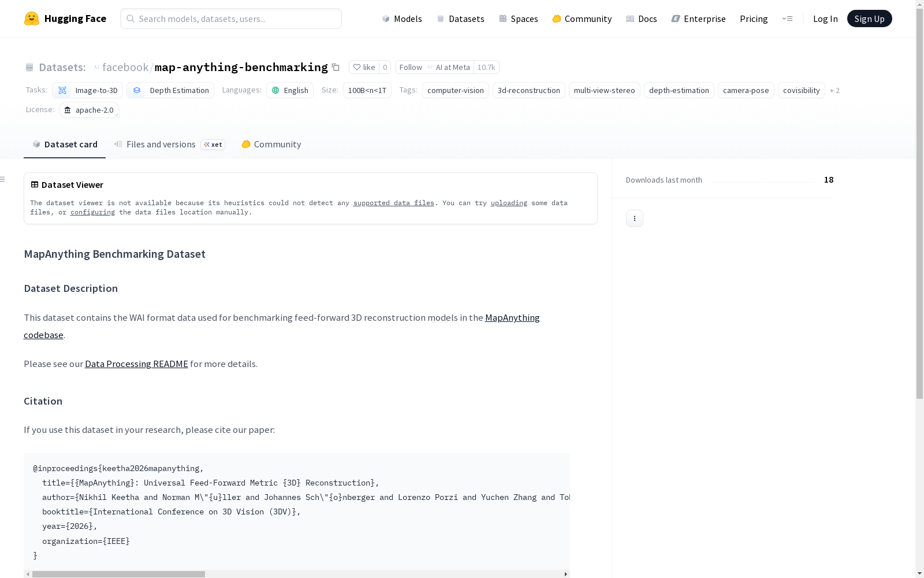Open the Community tab of dataset
The image size is (924, 578).
click(271, 144)
